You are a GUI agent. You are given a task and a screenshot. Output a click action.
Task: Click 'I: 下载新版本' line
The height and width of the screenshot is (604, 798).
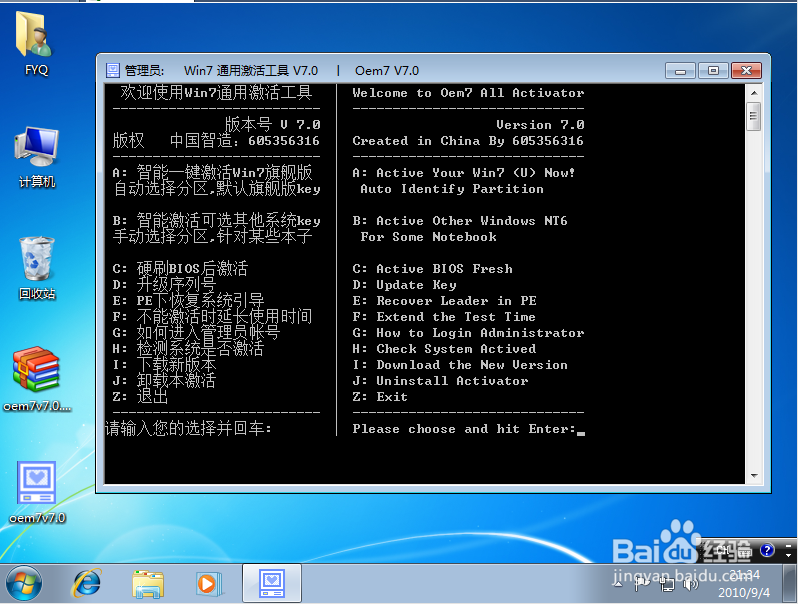tap(164, 364)
